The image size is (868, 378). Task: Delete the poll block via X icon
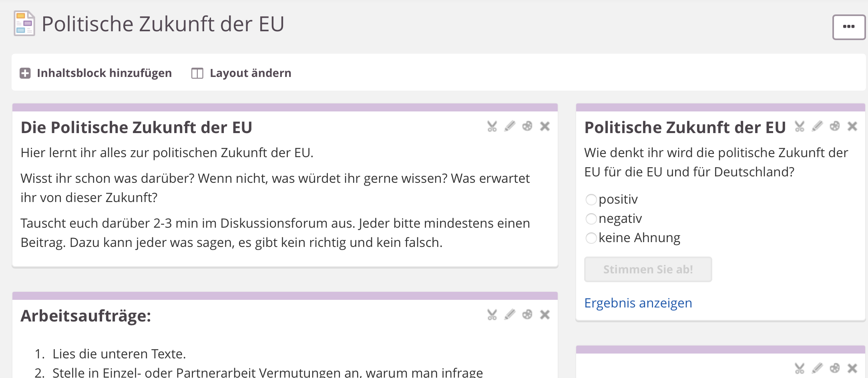(852, 127)
